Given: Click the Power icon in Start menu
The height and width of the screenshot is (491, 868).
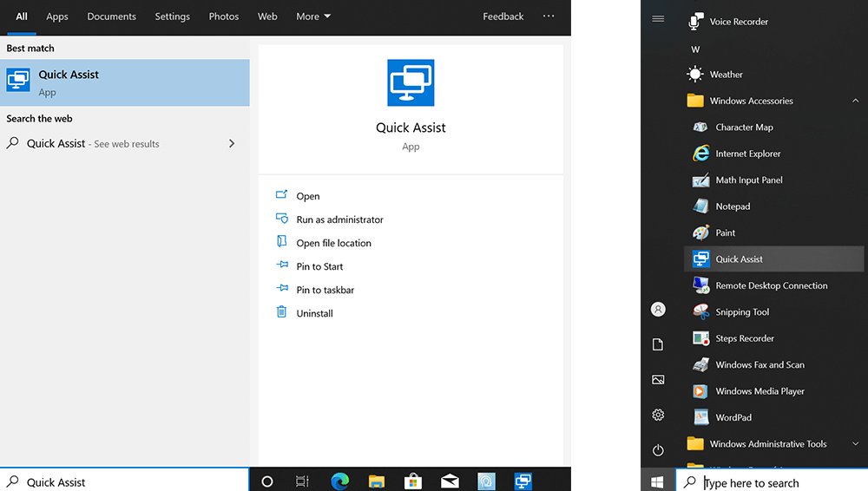Looking at the screenshot, I should (658, 450).
